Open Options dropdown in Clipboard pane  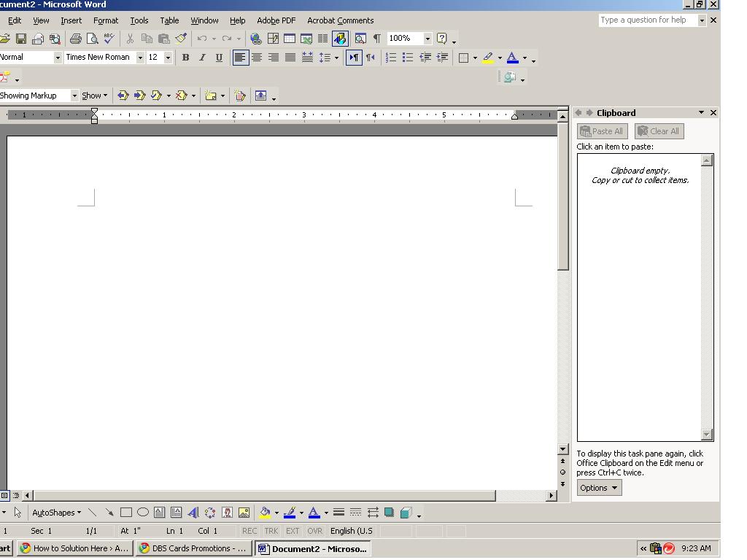600,488
